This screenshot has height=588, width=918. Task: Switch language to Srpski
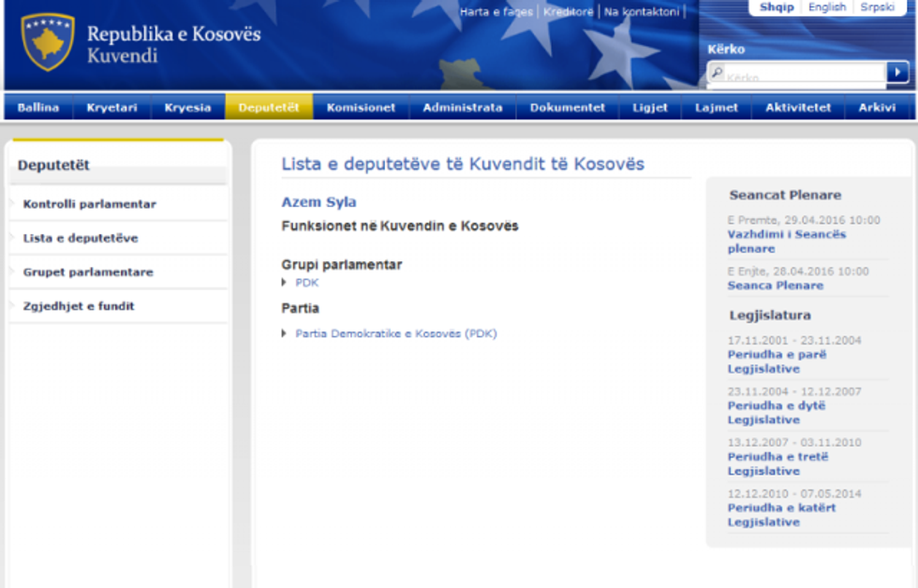877,7
